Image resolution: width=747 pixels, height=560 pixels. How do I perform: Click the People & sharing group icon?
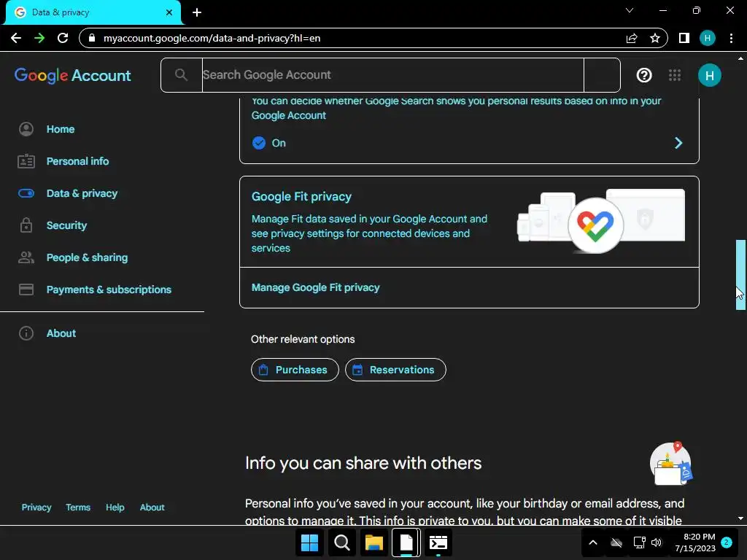(26, 257)
